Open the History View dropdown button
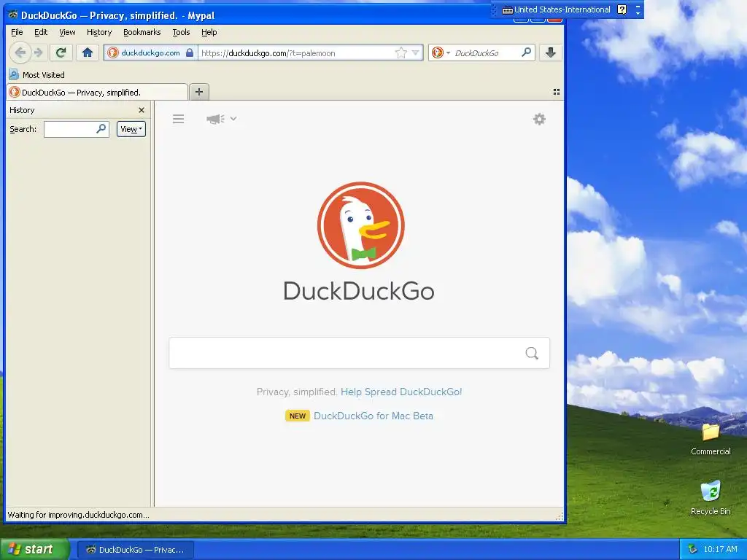Viewport: 747px width, 560px height. (x=131, y=129)
